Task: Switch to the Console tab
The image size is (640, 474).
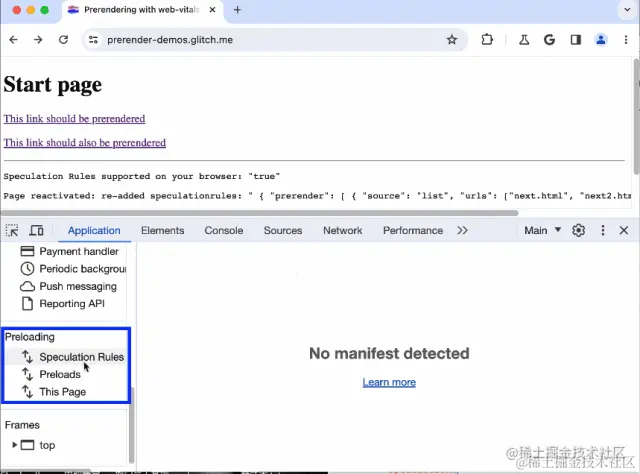Action: 224,231
